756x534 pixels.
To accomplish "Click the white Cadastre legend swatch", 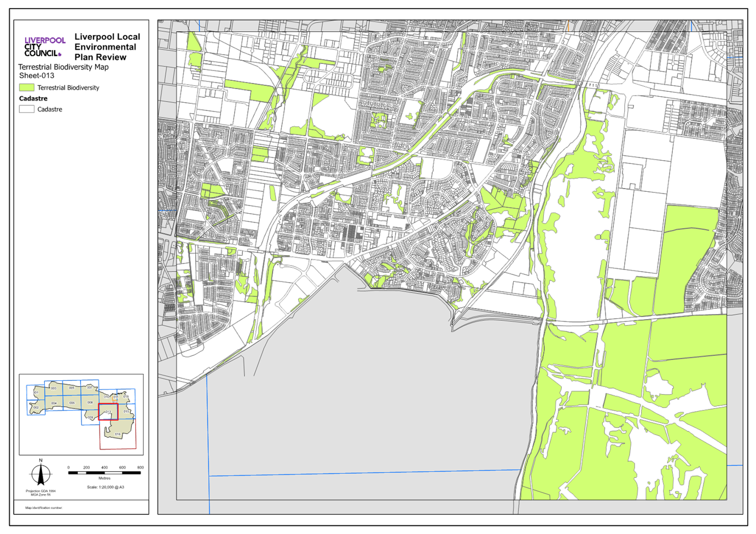I will click(x=27, y=109).
